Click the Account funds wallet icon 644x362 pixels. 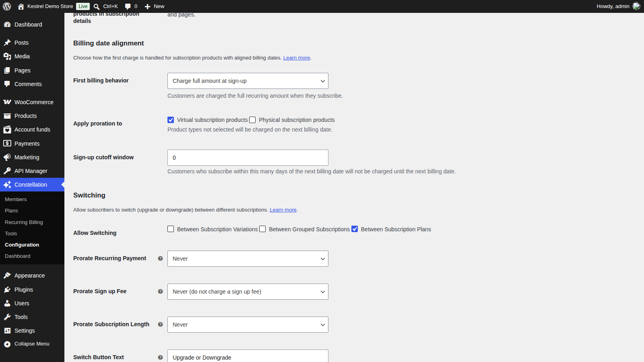[x=7, y=130]
